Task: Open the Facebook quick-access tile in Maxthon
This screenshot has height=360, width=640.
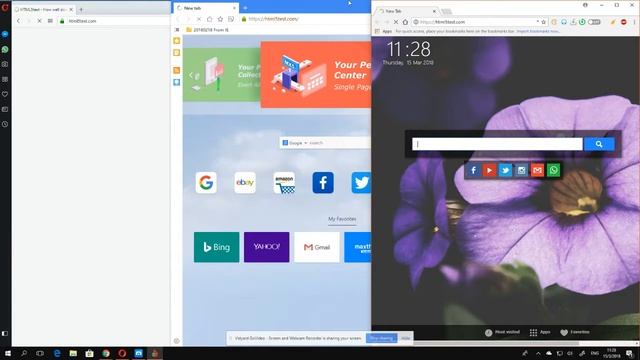Action: point(323,182)
